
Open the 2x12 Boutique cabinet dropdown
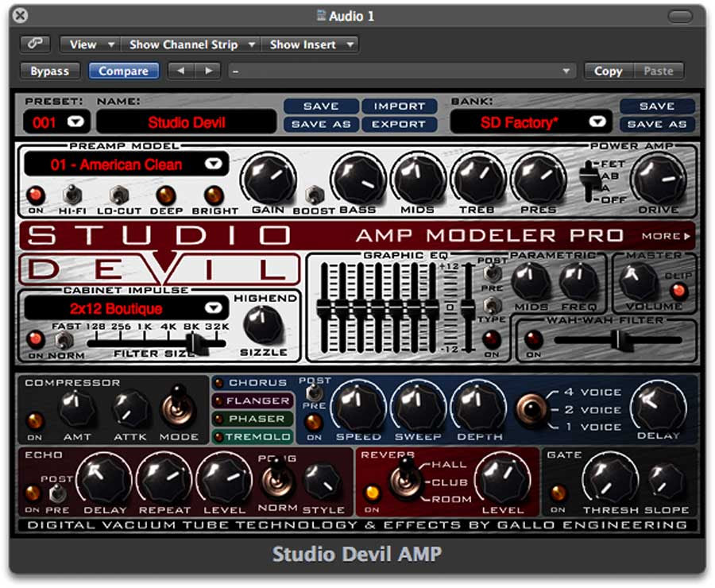coord(213,308)
